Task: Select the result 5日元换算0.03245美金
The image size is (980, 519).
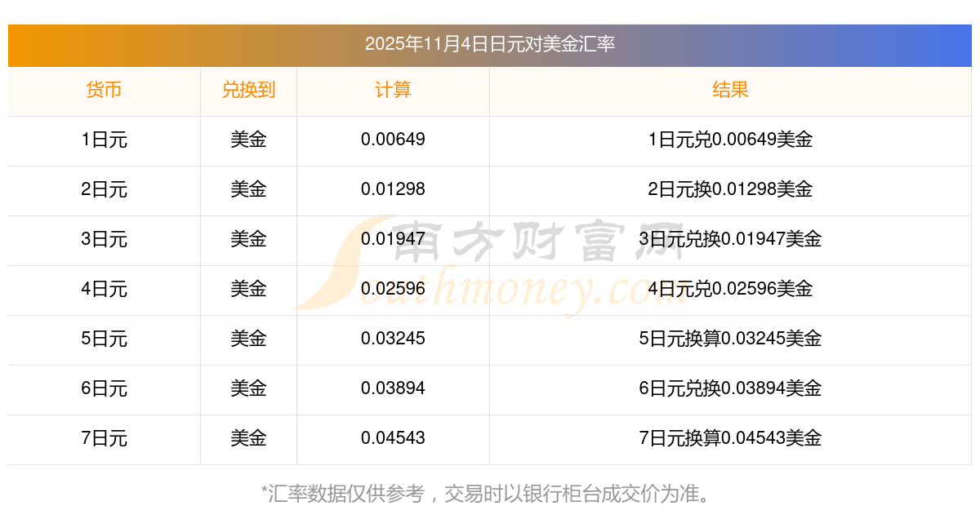Action: [x=730, y=339]
